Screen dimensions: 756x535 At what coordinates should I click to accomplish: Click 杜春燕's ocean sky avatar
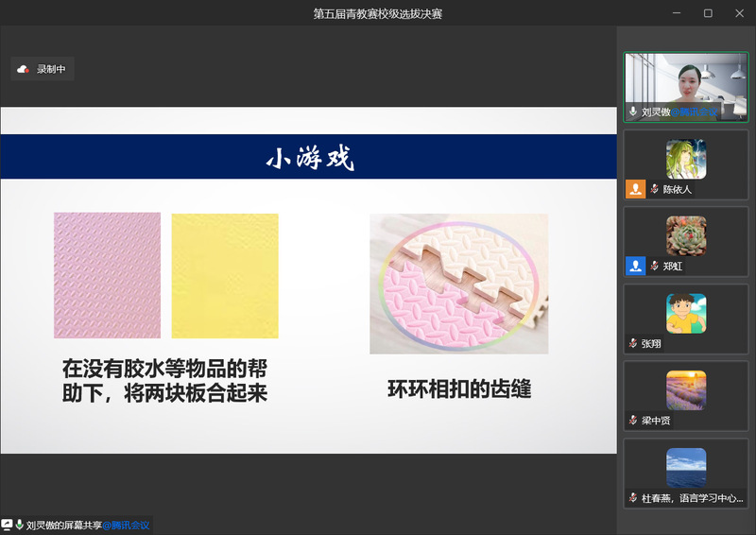pos(685,467)
